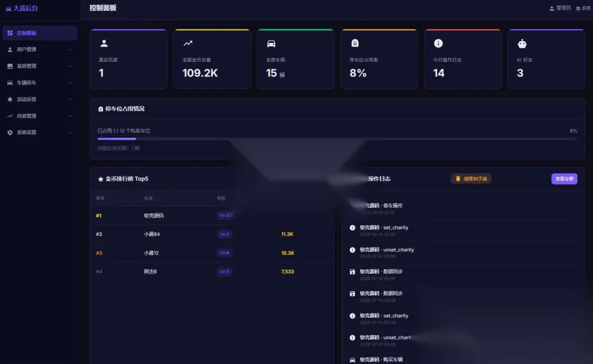Click the car icon next to 车辆停车
The image size is (593, 364).
click(10, 83)
